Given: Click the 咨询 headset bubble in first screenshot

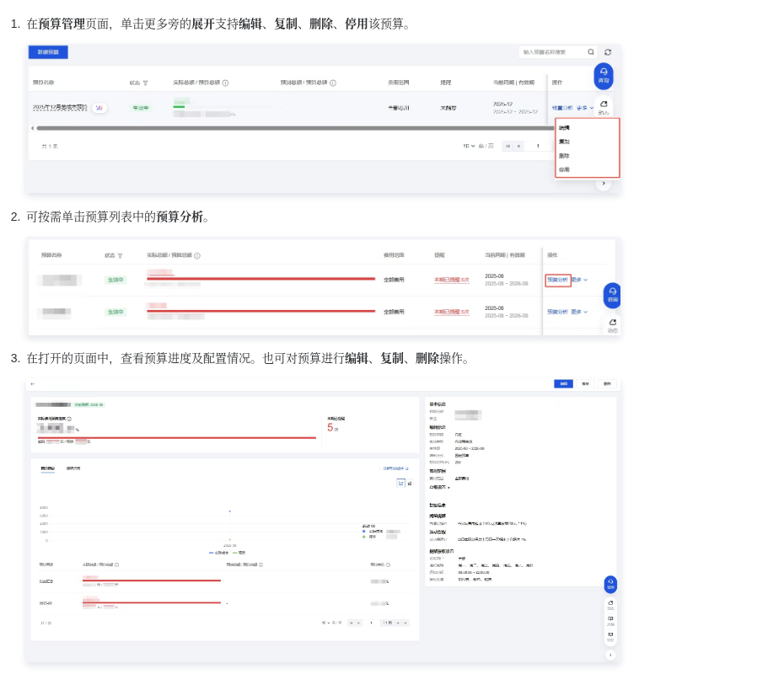Looking at the screenshot, I should click(x=604, y=76).
